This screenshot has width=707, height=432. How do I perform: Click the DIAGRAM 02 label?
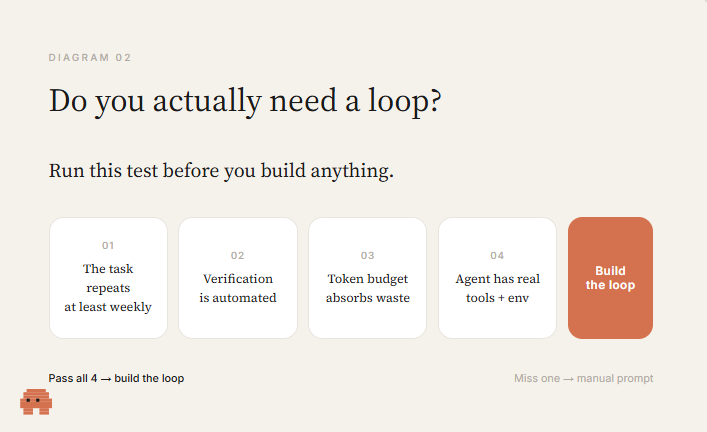click(90, 58)
